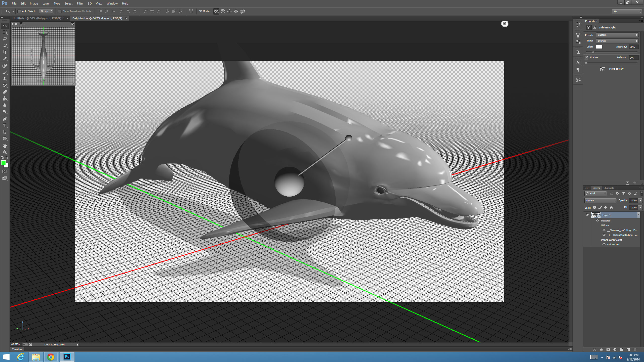The height and width of the screenshot is (362, 644).
Task: Toggle visibility of Layer 1
Action: point(587,214)
